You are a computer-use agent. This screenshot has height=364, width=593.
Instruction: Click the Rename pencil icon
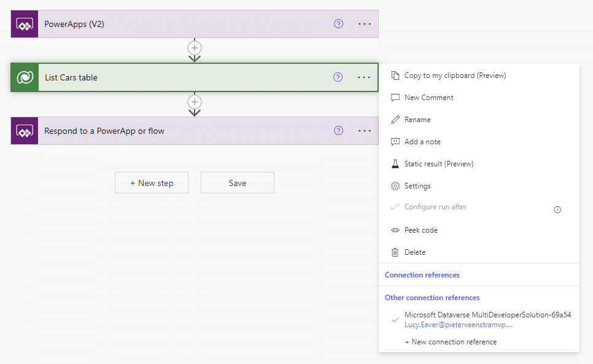[x=395, y=120]
